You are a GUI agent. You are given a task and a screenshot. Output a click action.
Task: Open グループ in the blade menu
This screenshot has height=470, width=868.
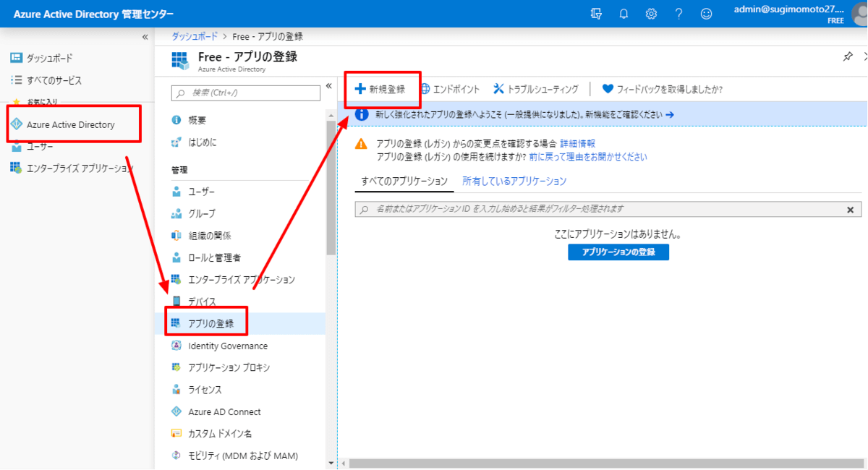[x=201, y=213]
